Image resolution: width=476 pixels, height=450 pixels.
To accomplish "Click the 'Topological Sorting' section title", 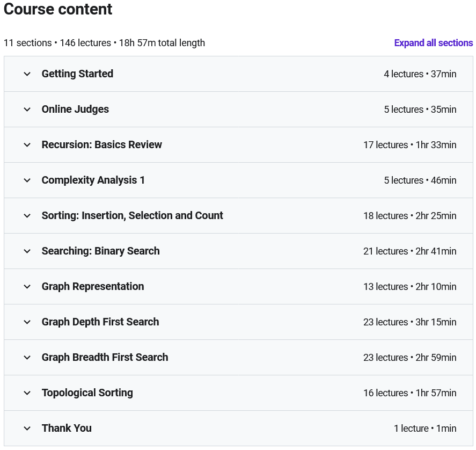I will tap(87, 393).
